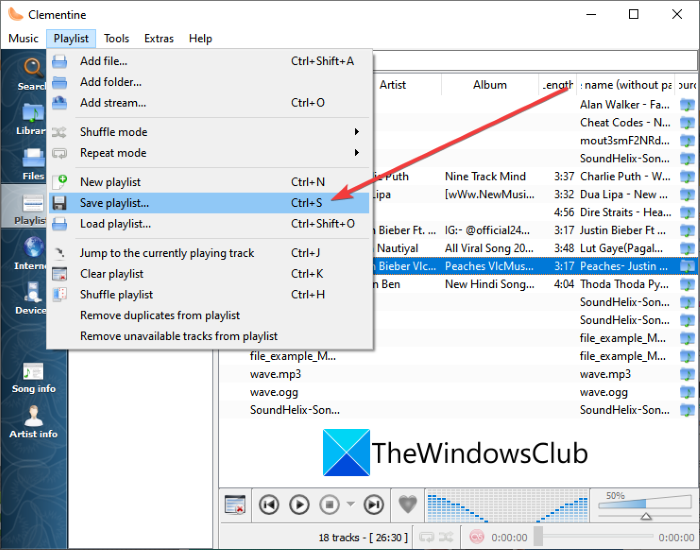Open the Artist info sidebar tab

[34, 422]
